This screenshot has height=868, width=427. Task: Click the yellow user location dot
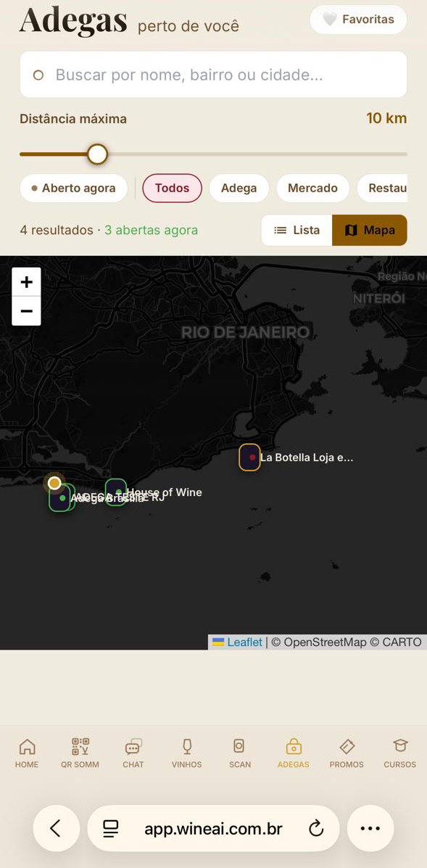54,483
